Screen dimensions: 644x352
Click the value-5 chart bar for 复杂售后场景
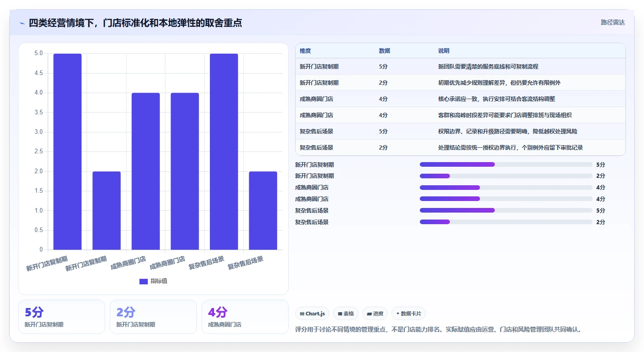pyautogui.click(x=224, y=152)
